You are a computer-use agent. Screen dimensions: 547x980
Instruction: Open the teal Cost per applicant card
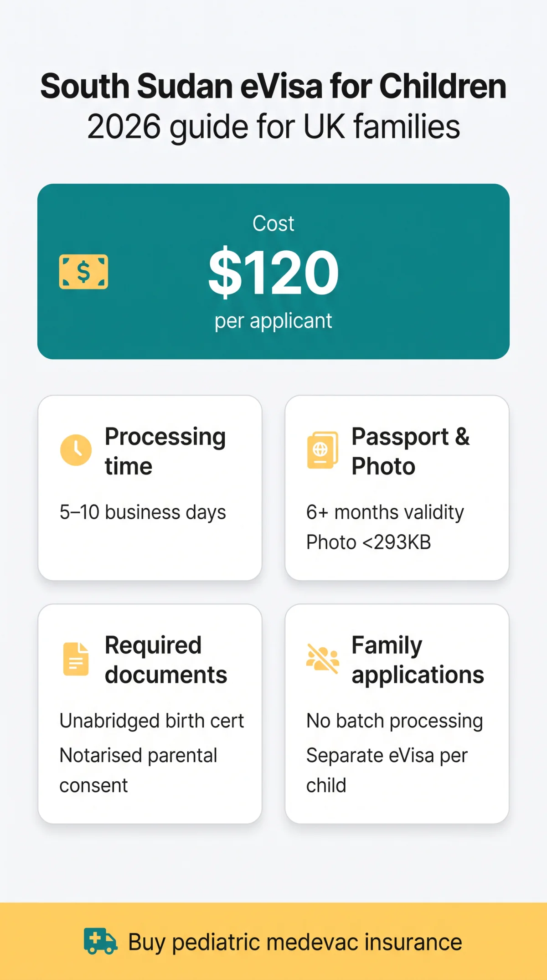pyautogui.click(x=273, y=271)
